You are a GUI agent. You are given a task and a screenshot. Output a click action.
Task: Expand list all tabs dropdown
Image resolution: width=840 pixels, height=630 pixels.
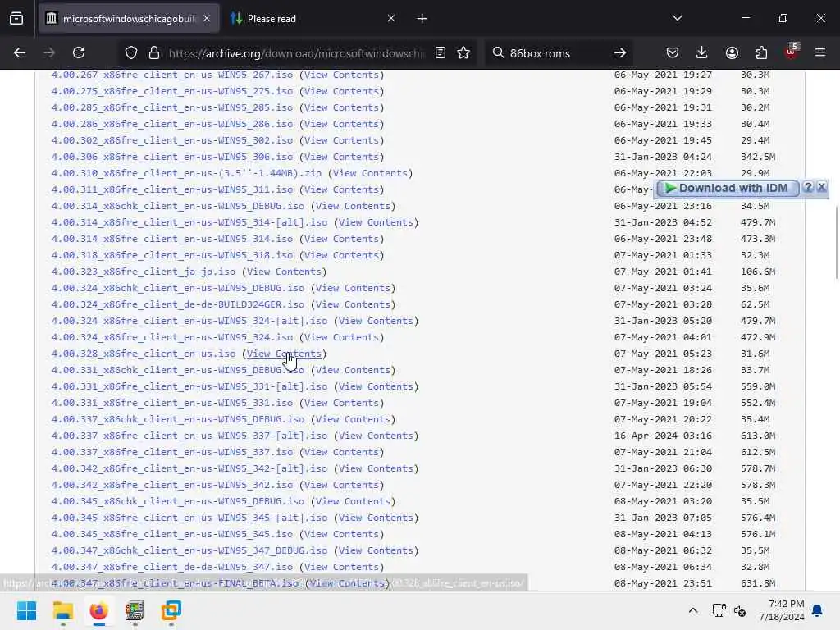click(x=677, y=18)
